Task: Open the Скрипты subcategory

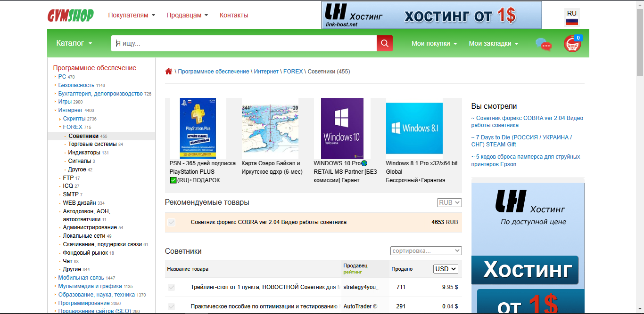Action: [74, 119]
